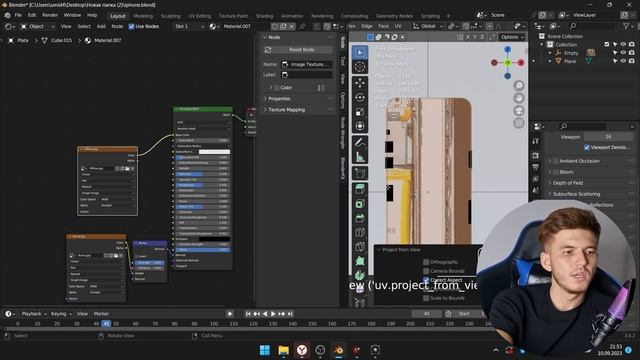Hide the Empty object with eye icon
The height and width of the screenshot is (360, 640).
coord(623,53)
